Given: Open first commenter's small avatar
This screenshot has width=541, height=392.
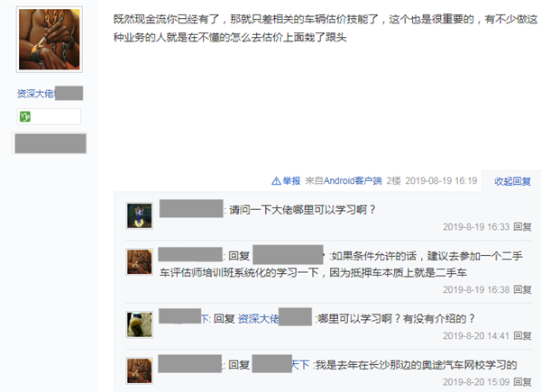Looking at the screenshot, I should tap(140, 215).
